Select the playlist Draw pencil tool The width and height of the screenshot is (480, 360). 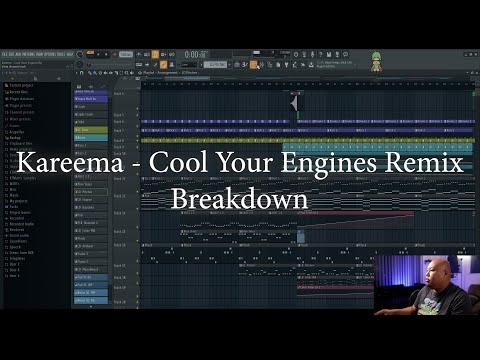90,73
